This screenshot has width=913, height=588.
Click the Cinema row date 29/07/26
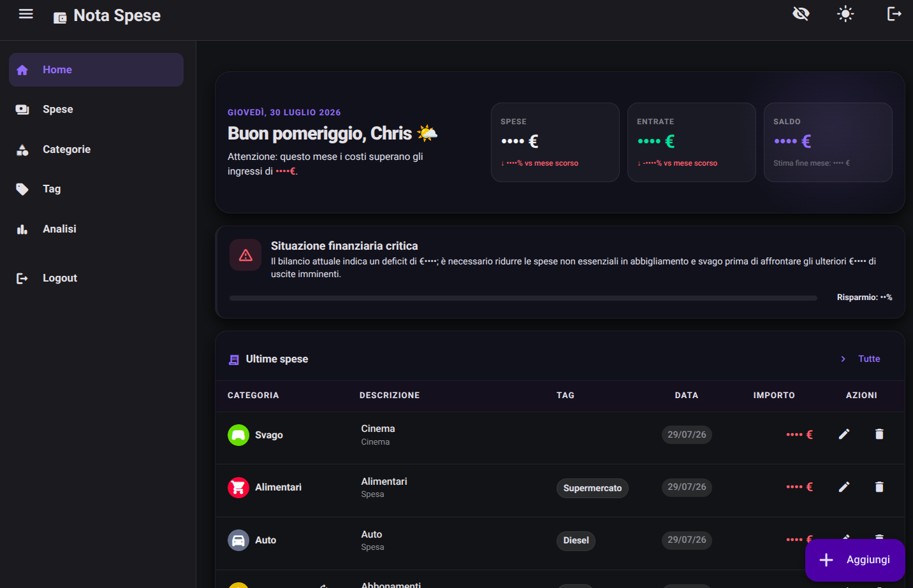click(687, 434)
